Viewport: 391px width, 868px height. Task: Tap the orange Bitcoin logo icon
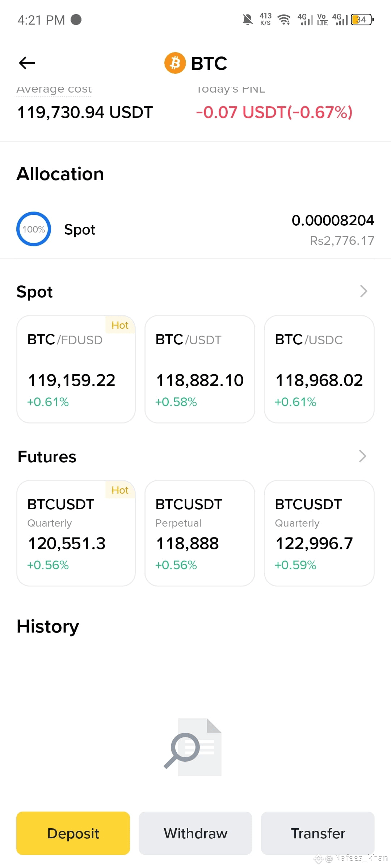(175, 63)
